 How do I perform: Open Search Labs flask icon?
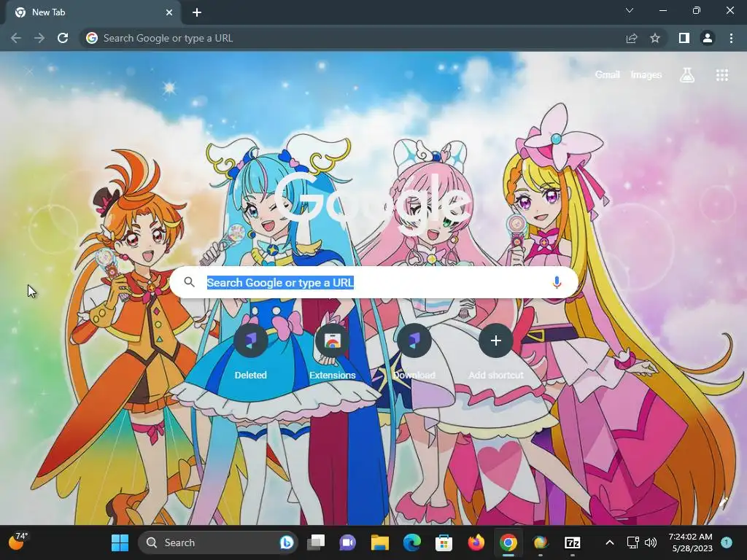click(x=687, y=75)
